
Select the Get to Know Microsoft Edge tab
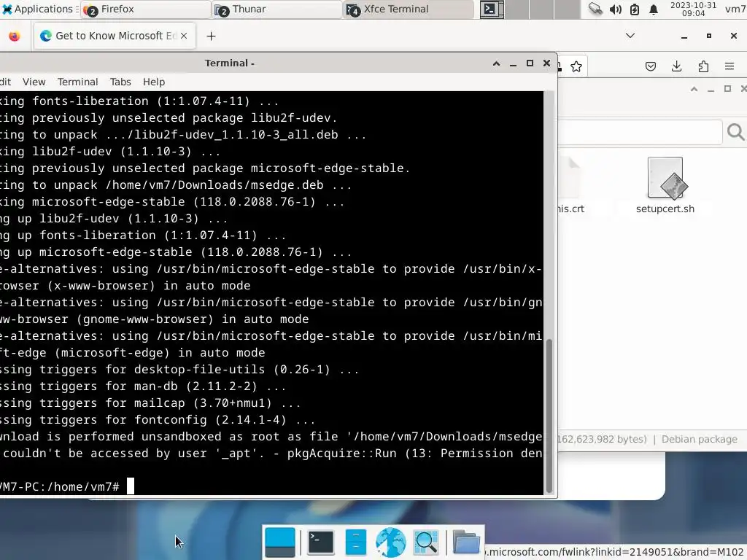click(115, 36)
